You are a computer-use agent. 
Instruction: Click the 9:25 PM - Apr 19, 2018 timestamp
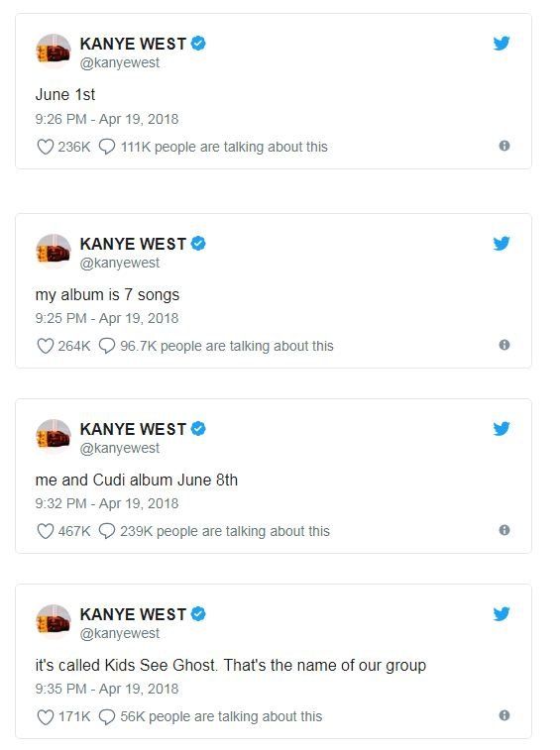coord(107,318)
